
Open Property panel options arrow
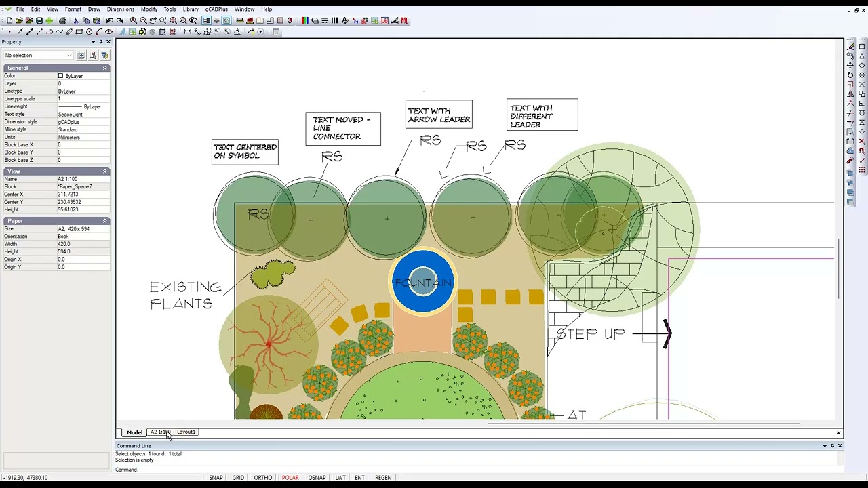coord(93,42)
